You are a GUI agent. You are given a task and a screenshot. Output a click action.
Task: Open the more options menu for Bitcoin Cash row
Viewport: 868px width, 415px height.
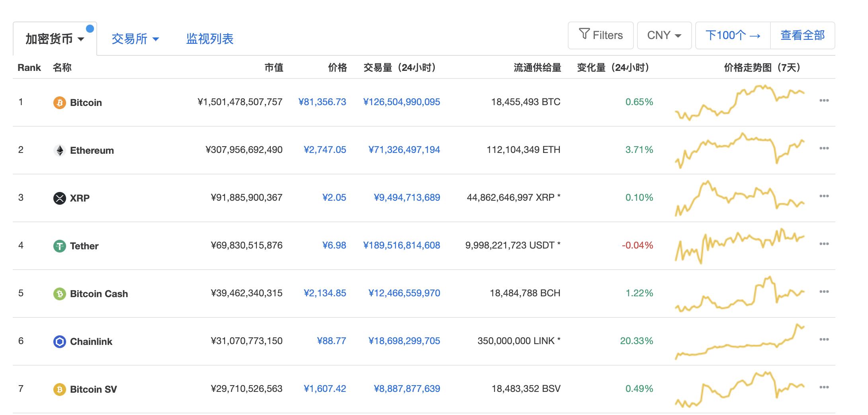pos(824,292)
